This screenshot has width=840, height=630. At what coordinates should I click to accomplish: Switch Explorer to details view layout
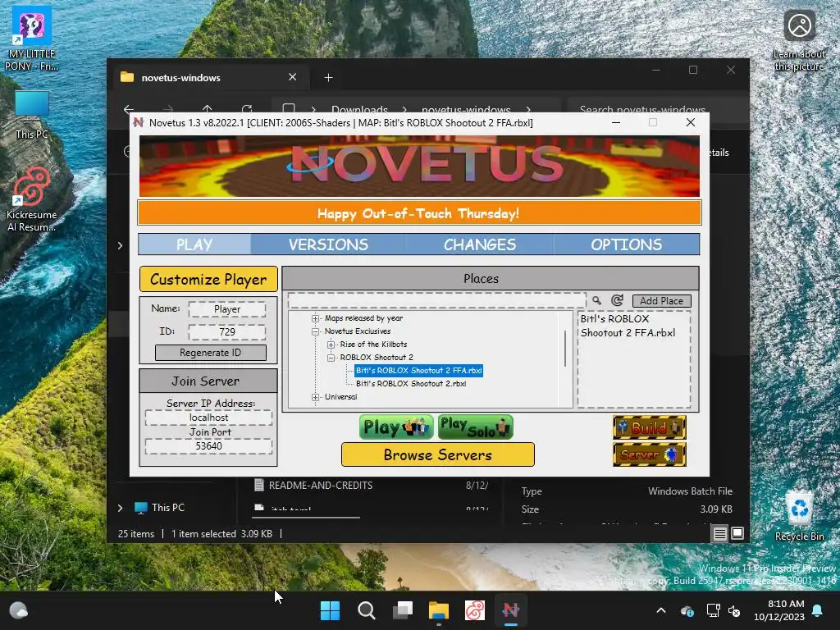point(720,533)
